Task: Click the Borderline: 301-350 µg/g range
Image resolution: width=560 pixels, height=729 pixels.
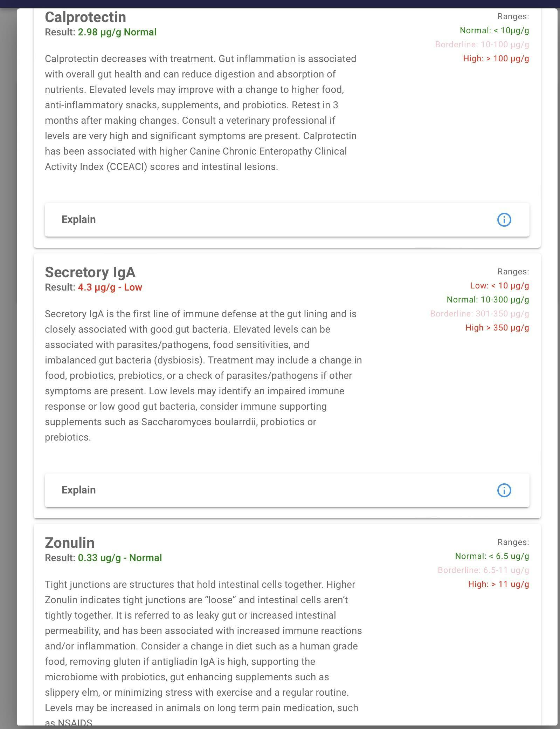Action: click(x=479, y=314)
